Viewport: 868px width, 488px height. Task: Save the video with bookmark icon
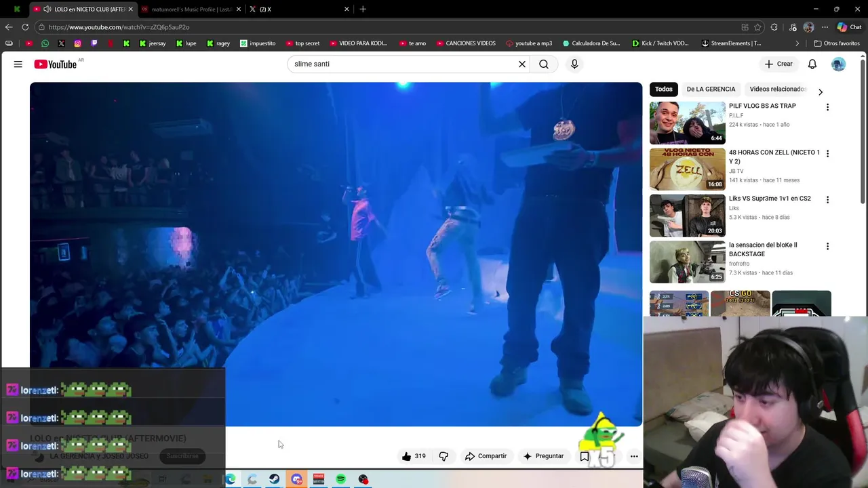click(x=585, y=456)
